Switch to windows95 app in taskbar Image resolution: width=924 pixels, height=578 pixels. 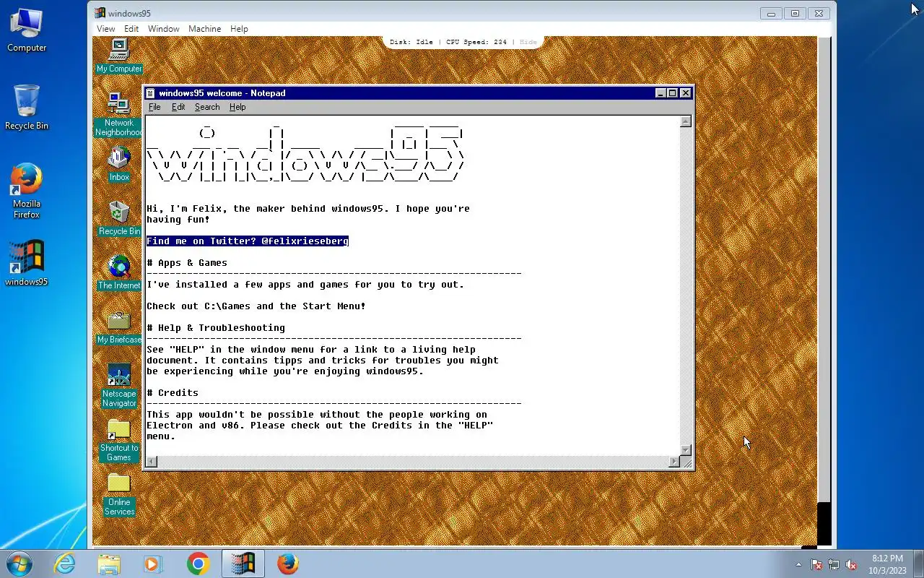pyautogui.click(x=243, y=564)
